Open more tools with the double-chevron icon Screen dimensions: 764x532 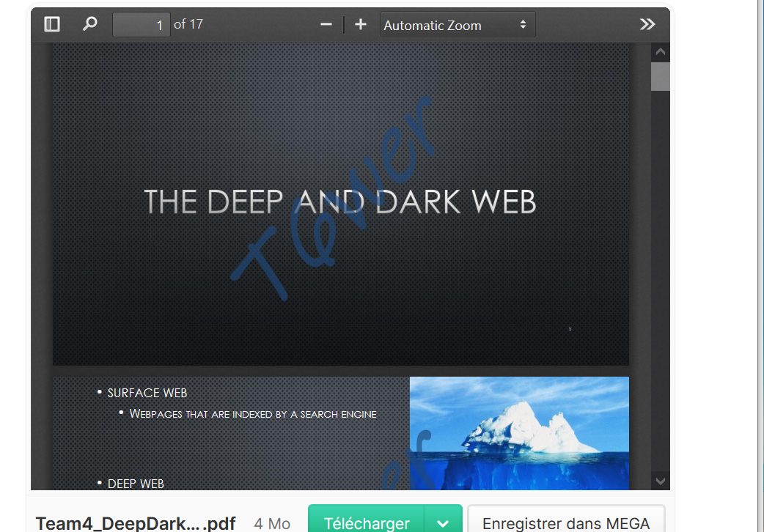tap(647, 23)
